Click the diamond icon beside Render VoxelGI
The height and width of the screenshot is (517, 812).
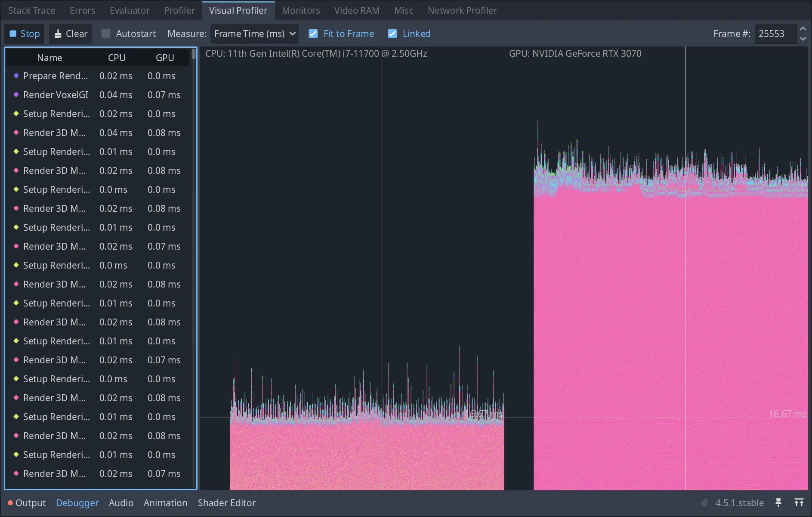[16, 94]
